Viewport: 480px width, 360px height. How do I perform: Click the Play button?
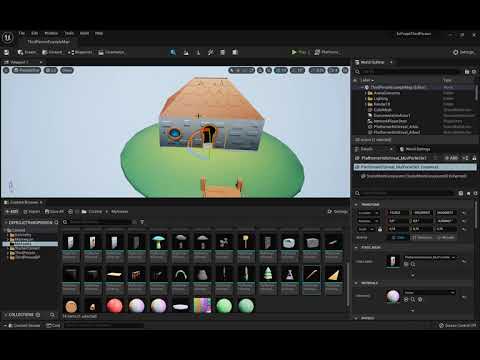pyautogui.click(x=299, y=52)
